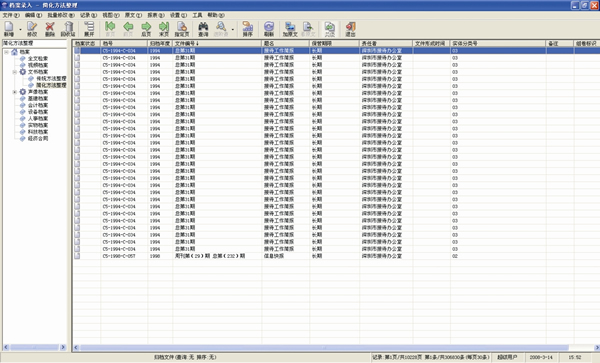Open the dropdown arrow beside the magnifier query icon

click(233, 29)
